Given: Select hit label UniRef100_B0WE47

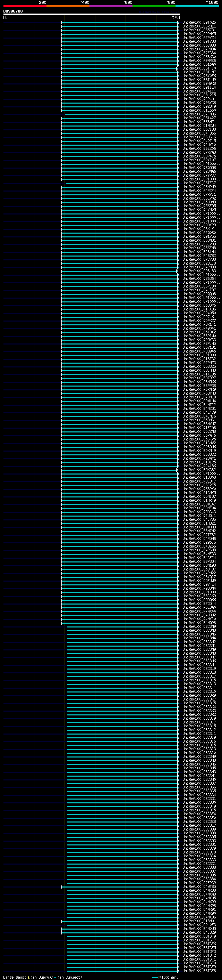Looking at the screenshot, I should click(199, 504).
